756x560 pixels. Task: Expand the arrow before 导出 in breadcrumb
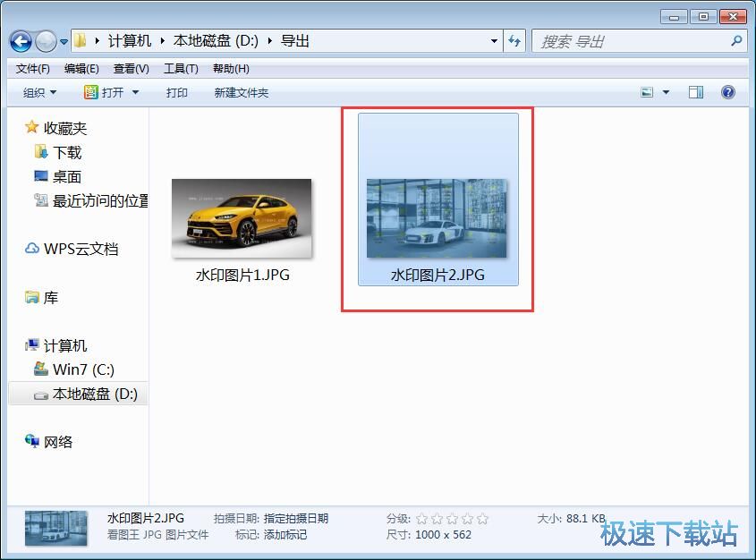tap(270, 41)
